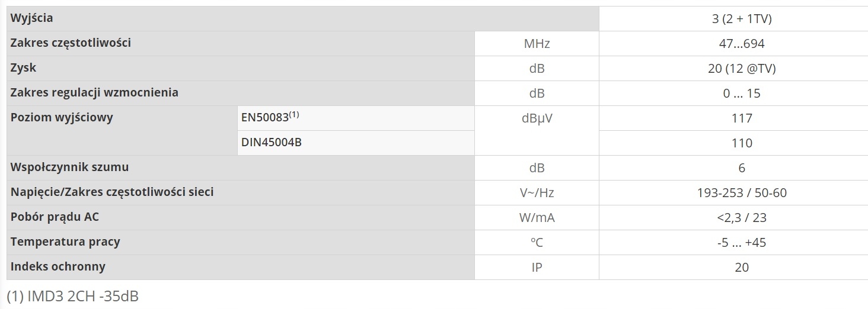Screen dimensions: 868x309
Task: Click the MHz unit cell
Action: pos(537,44)
